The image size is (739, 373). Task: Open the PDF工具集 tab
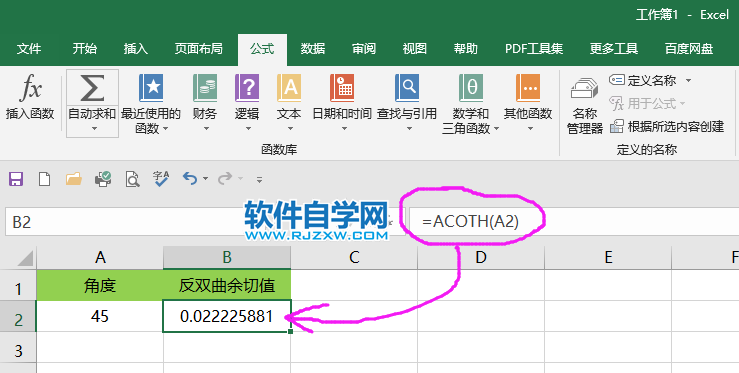(x=534, y=49)
